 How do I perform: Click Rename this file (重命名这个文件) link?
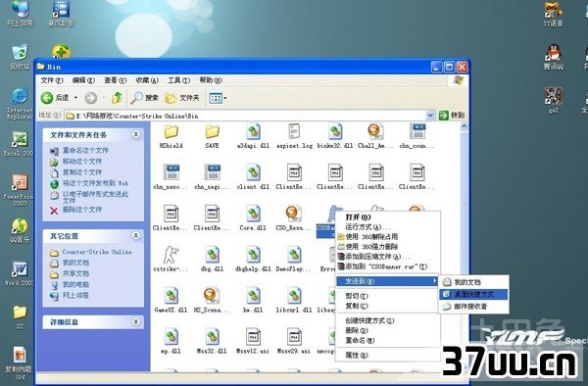coord(85,150)
